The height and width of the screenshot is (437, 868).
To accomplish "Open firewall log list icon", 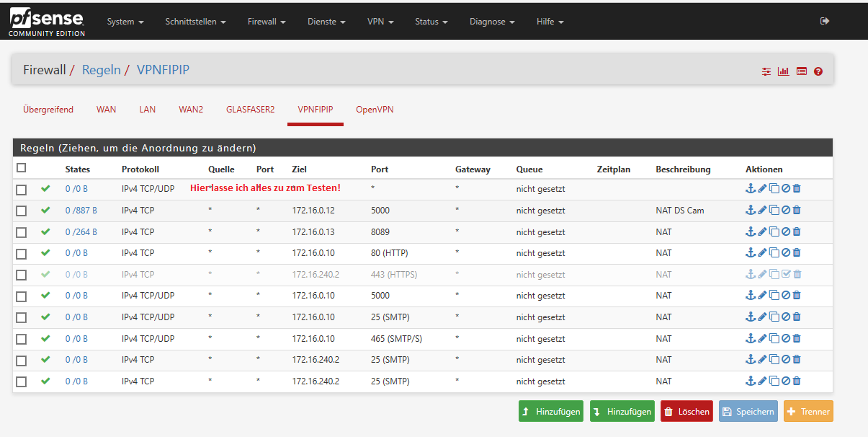I will click(x=801, y=71).
